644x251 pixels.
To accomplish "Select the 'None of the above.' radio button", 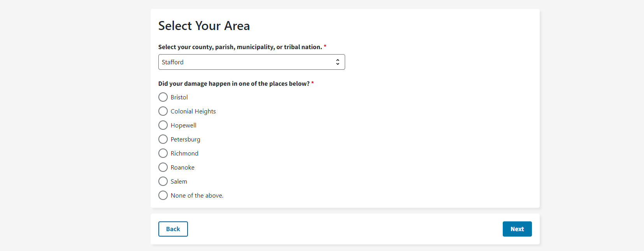I will tap(163, 195).
